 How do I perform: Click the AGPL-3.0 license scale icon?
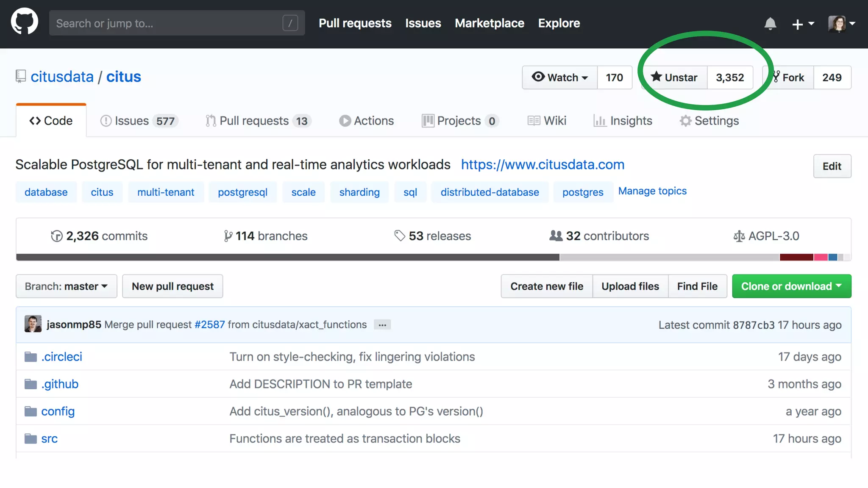tap(739, 236)
